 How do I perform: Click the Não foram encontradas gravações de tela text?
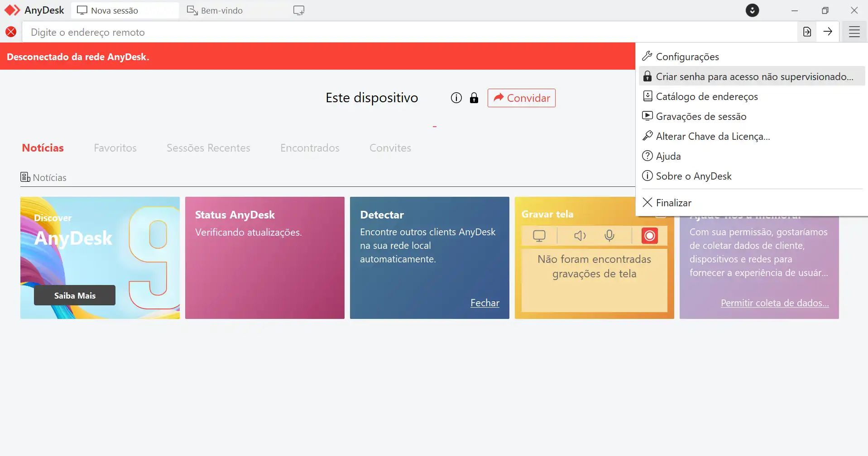(x=595, y=266)
